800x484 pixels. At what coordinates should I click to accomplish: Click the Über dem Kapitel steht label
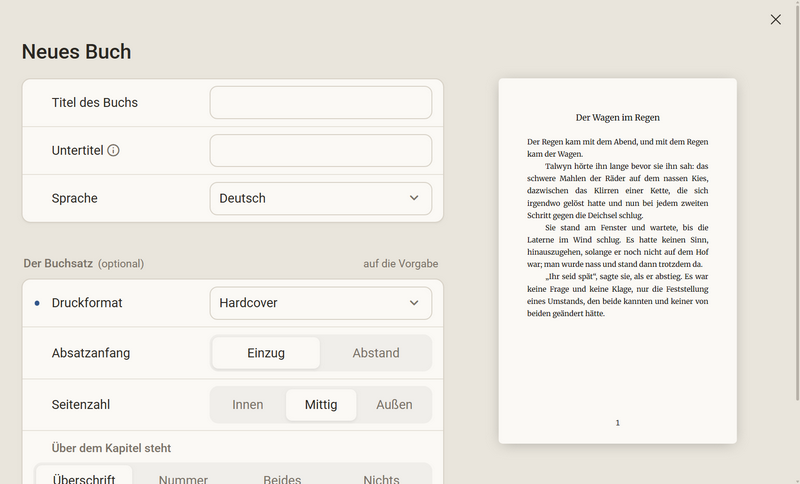pyautogui.click(x=111, y=448)
